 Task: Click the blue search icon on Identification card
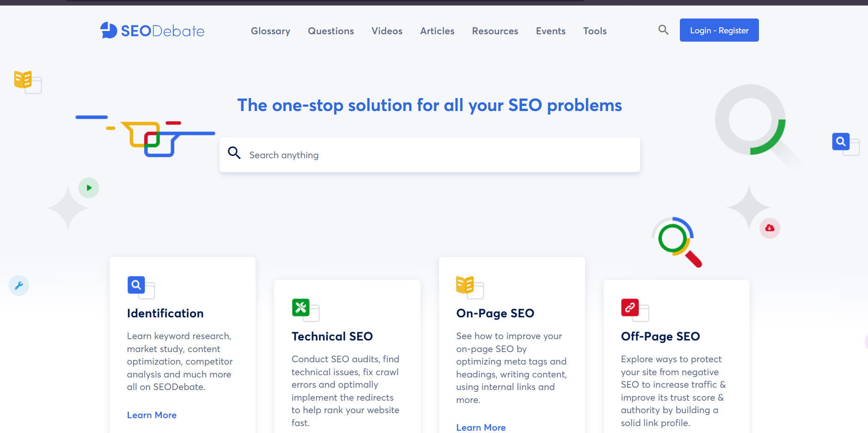click(136, 285)
